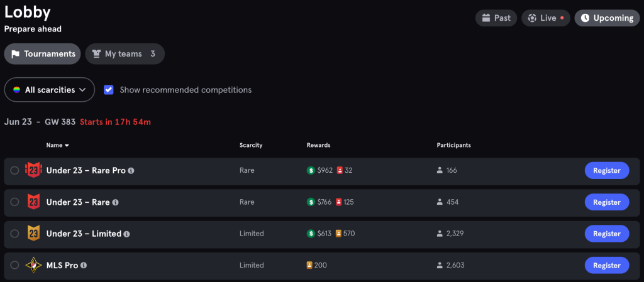Open info icon next to MLS Pro

(84, 266)
